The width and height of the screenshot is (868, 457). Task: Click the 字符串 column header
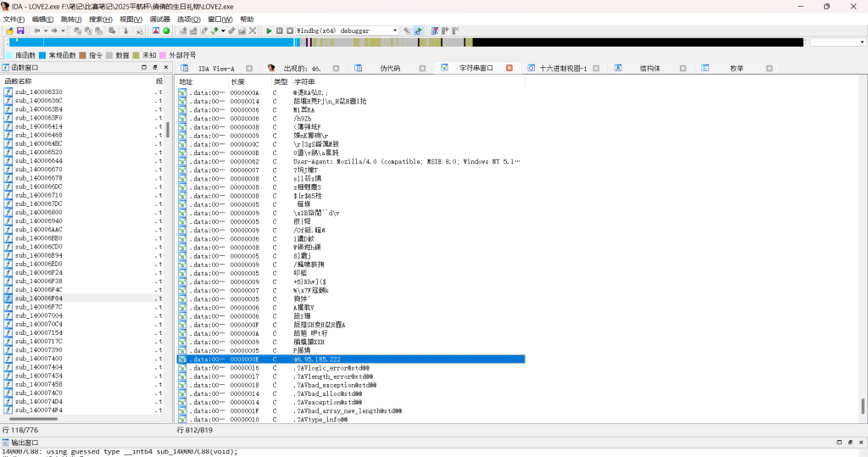[304, 81]
